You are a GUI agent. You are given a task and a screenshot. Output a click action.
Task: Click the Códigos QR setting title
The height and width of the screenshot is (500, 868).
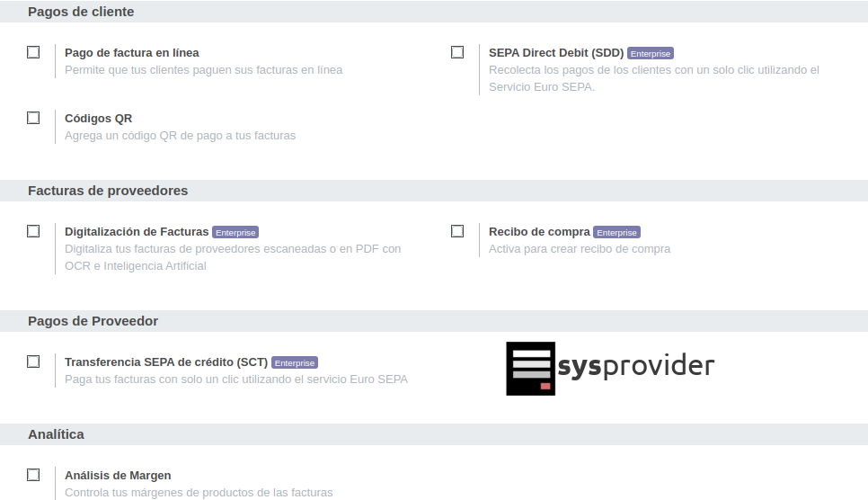(x=98, y=119)
